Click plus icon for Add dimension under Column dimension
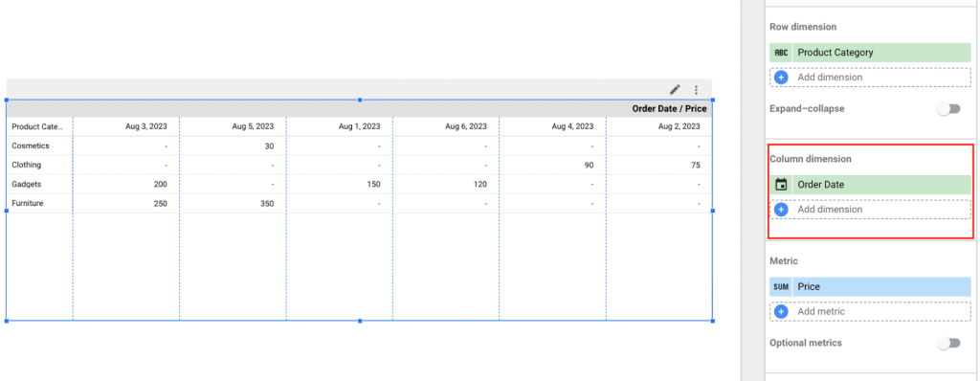This screenshot has width=980, height=381. (x=781, y=210)
